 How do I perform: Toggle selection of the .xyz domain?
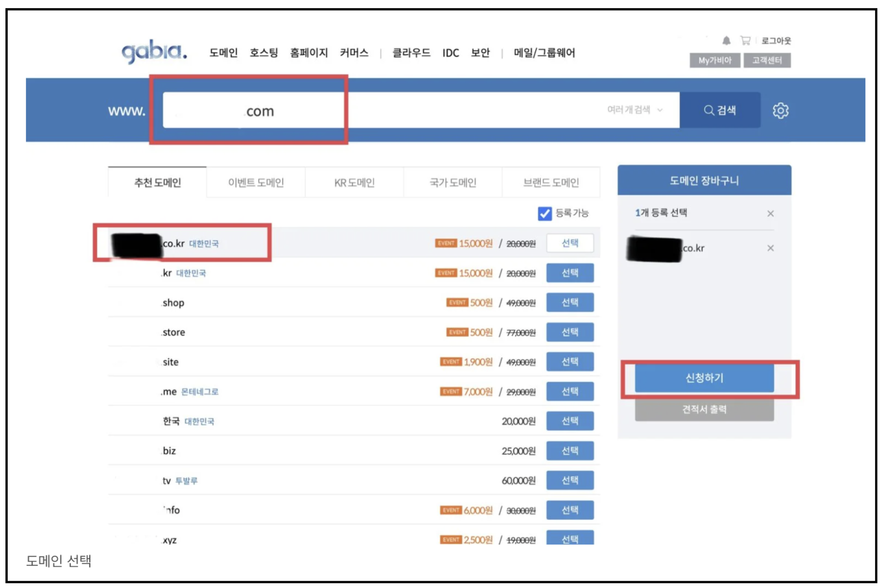coord(570,538)
